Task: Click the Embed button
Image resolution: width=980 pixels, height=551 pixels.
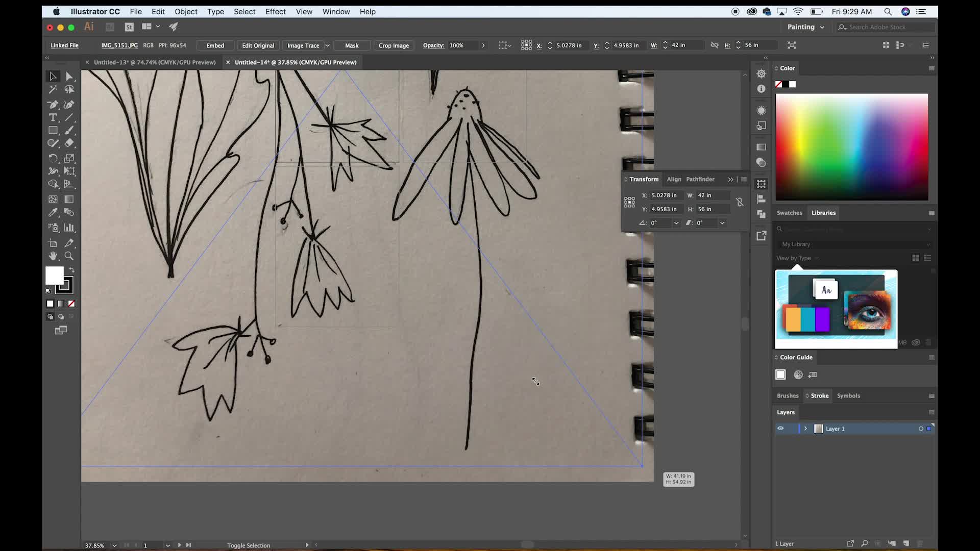Action: pos(215,45)
